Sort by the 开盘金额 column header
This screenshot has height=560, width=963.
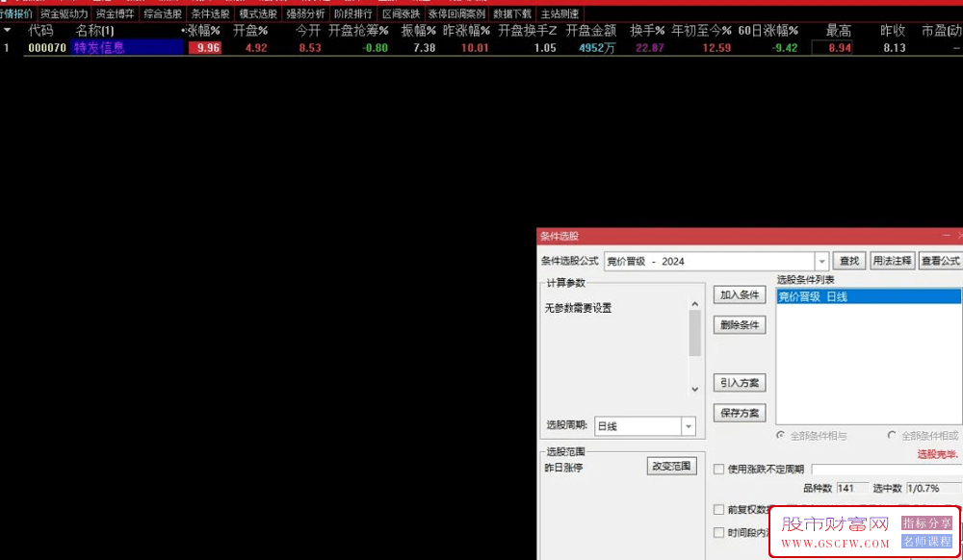coord(591,30)
